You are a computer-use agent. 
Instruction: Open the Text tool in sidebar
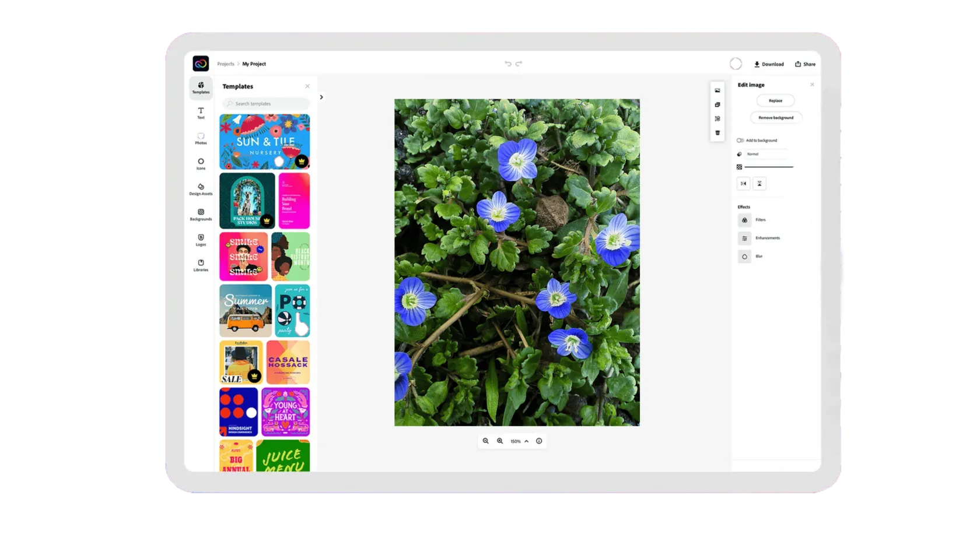(x=201, y=113)
